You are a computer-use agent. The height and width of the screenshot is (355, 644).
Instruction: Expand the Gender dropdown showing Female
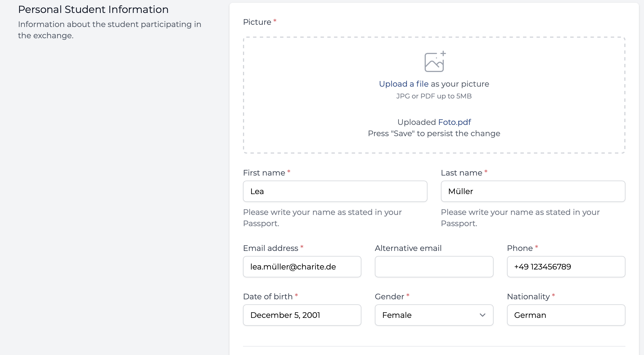click(x=434, y=315)
